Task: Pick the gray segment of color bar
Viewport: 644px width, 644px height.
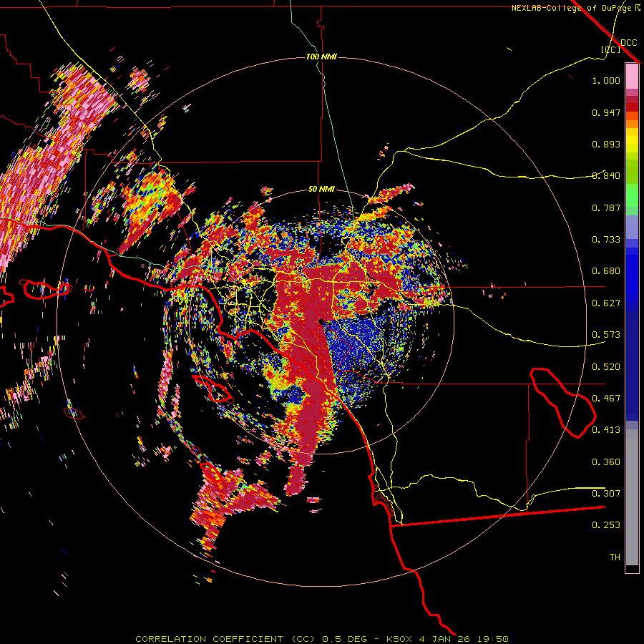Action: coord(632,497)
